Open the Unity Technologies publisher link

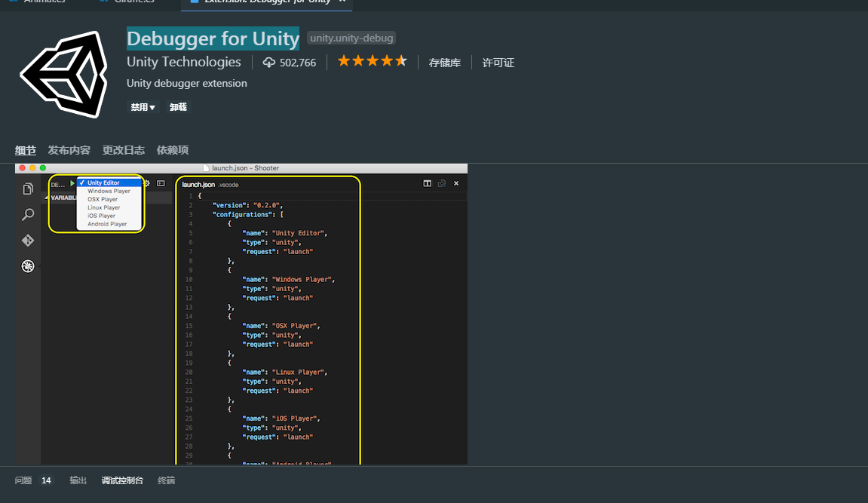point(184,62)
